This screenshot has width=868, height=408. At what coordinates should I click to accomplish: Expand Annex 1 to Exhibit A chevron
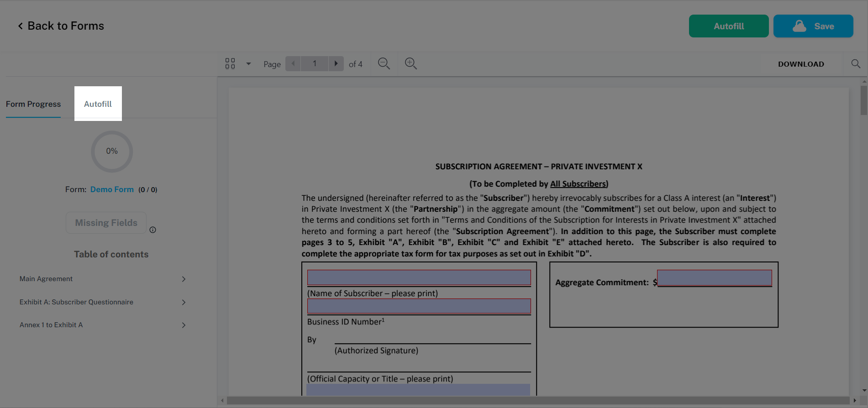point(184,325)
